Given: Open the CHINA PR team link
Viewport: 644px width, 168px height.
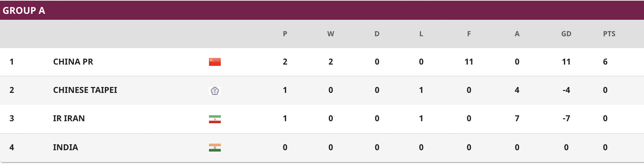Looking at the screenshot, I should 73,62.
